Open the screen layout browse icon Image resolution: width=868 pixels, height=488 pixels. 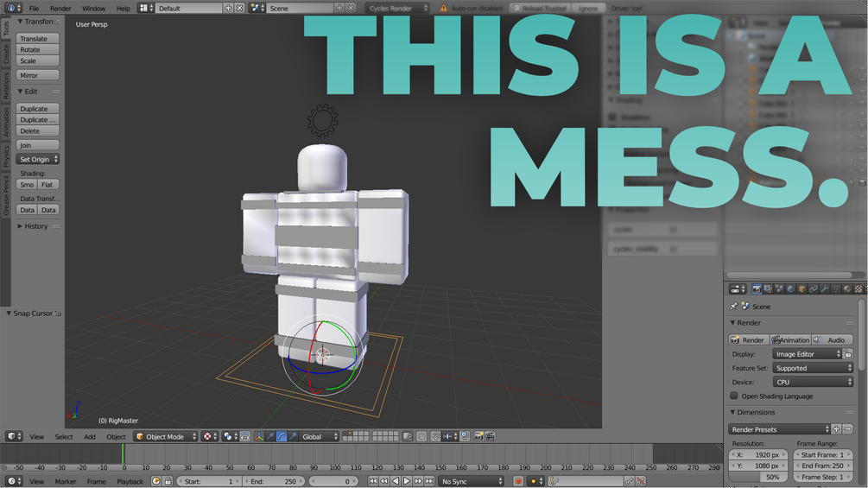tap(145, 8)
